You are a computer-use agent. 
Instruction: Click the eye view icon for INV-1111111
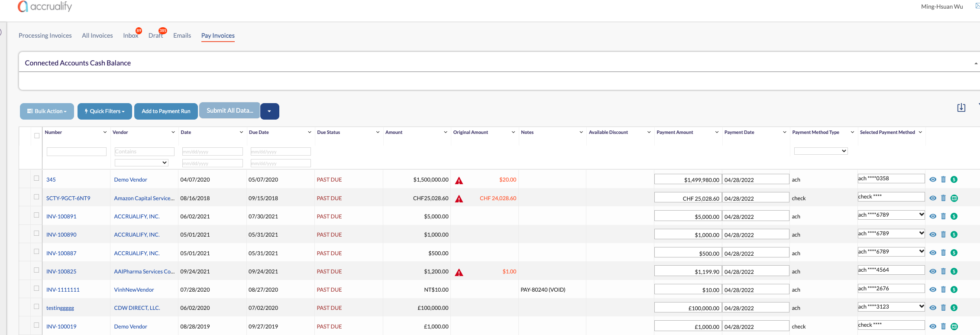933,289
